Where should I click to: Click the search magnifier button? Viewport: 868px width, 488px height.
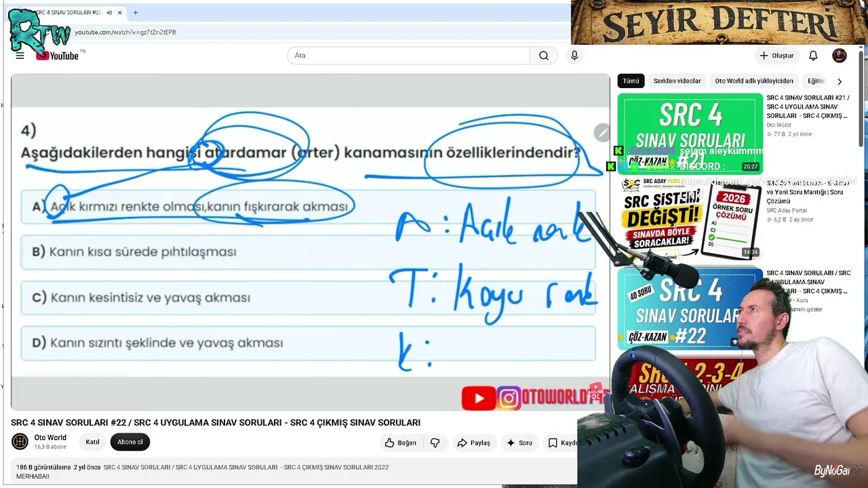coord(543,56)
